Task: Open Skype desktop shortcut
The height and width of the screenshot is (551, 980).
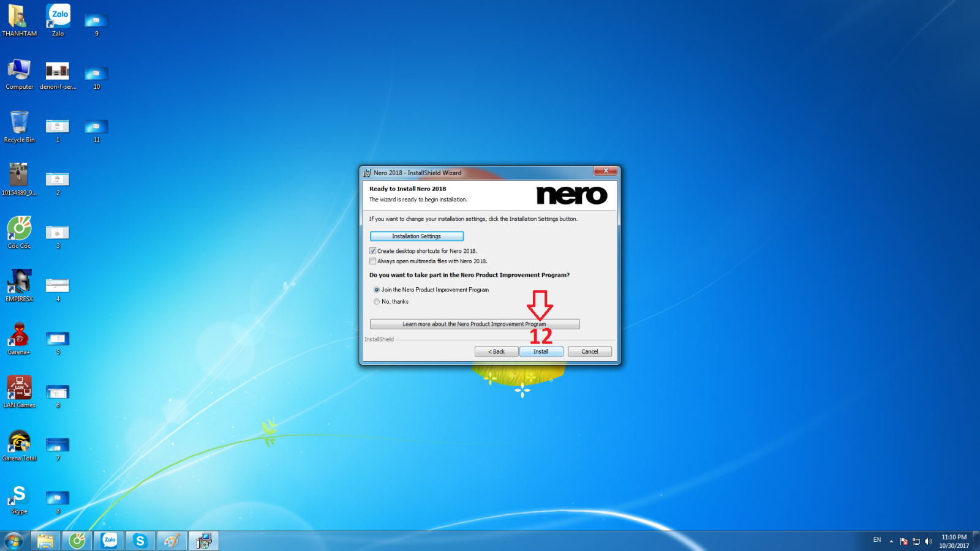Action: point(19,496)
